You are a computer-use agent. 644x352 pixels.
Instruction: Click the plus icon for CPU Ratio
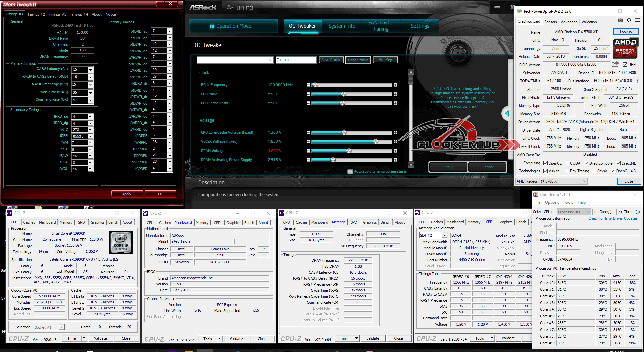395,94
